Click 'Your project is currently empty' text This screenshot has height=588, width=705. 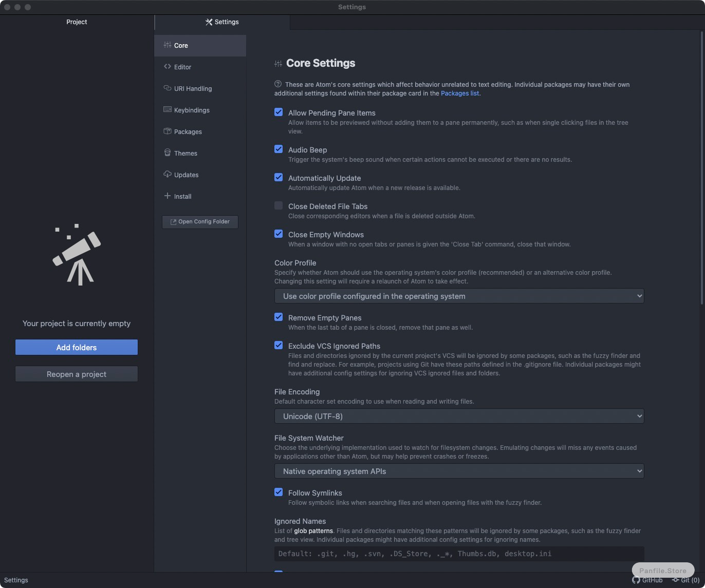tap(77, 324)
